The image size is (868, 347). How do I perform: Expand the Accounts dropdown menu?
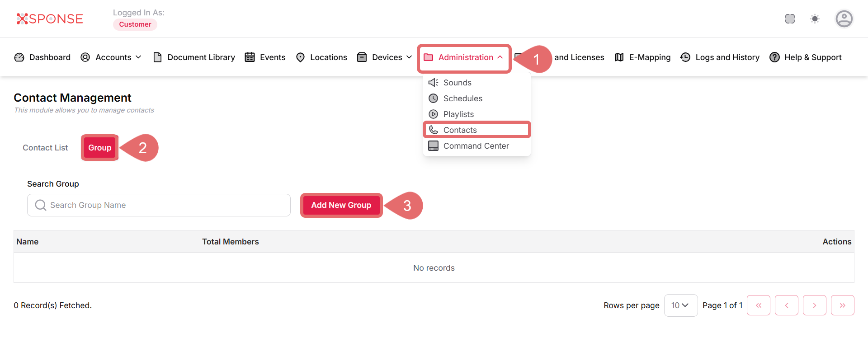(111, 57)
